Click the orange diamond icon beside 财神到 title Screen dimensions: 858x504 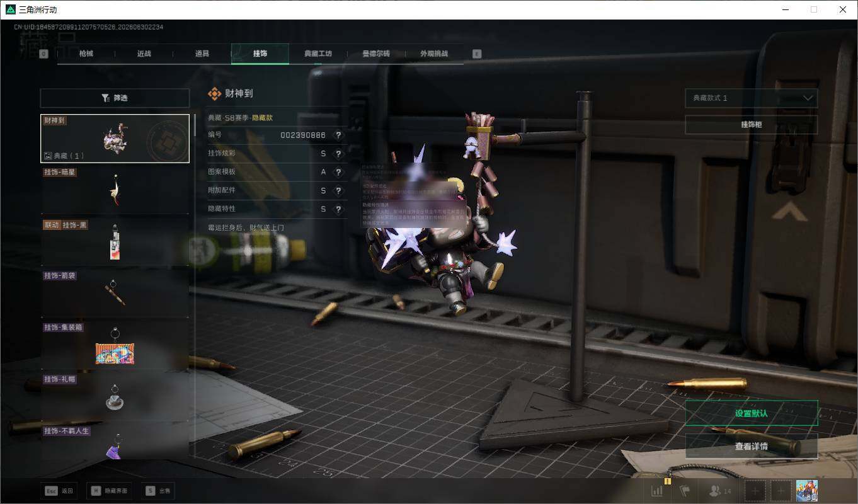(x=214, y=93)
